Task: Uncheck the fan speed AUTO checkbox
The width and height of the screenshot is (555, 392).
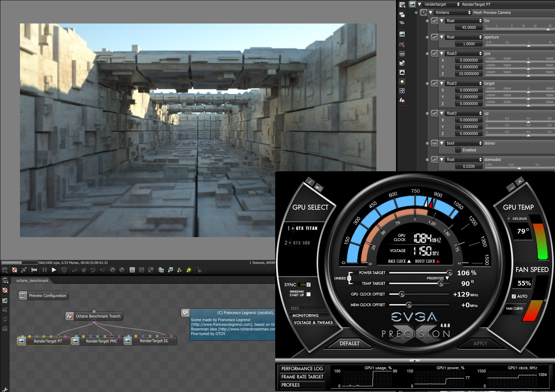Action: tap(514, 296)
